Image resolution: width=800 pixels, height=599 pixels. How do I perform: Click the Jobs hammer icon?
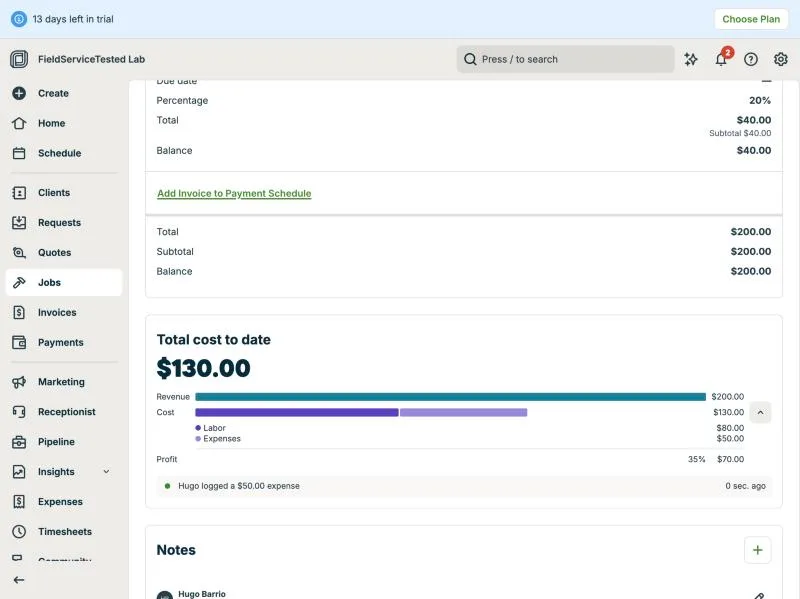pyautogui.click(x=19, y=282)
